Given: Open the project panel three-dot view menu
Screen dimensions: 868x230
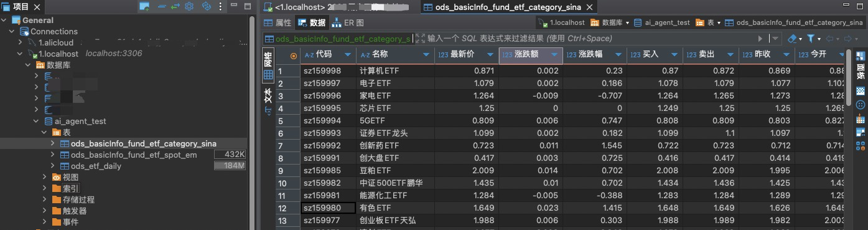Looking at the screenshot, I should (x=220, y=7).
